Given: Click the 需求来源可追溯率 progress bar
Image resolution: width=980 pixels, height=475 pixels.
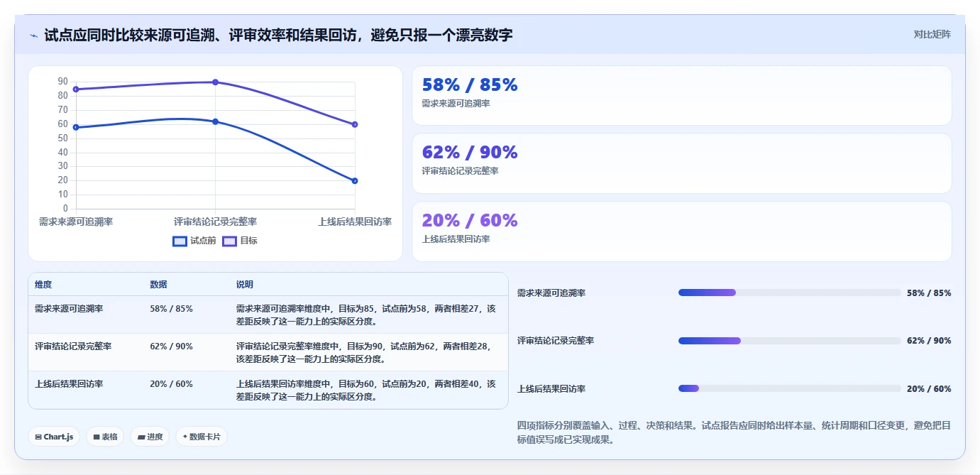Looking at the screenshot, I should 790,293.
